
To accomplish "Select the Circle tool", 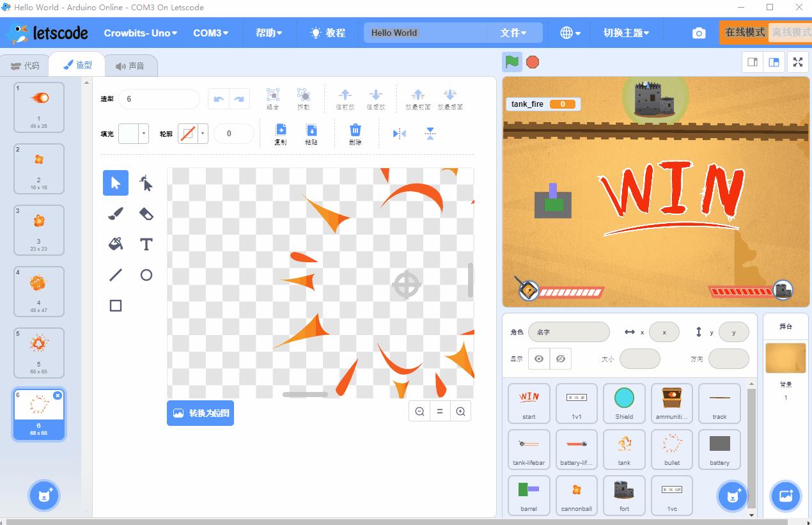I will [x=146, y=275].
